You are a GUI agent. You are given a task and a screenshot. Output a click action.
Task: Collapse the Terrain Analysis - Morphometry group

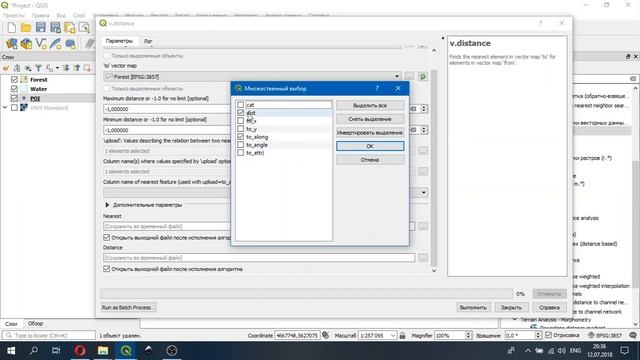[515, 320]
